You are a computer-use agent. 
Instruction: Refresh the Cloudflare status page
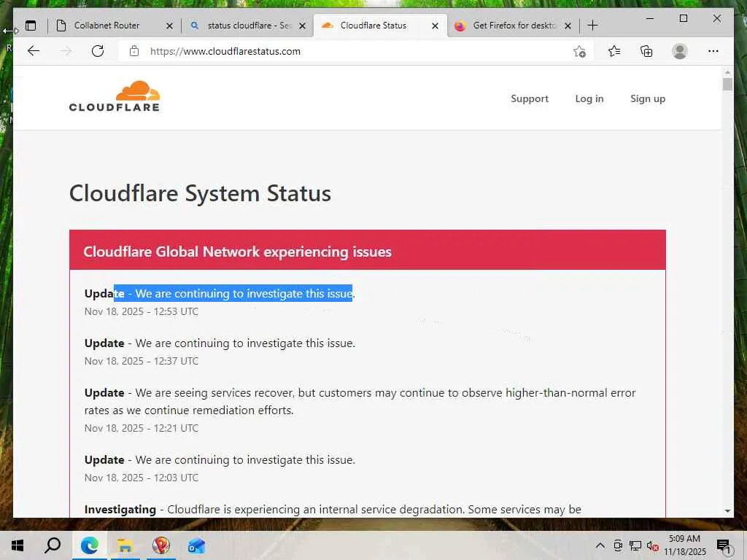coord(98,51)
